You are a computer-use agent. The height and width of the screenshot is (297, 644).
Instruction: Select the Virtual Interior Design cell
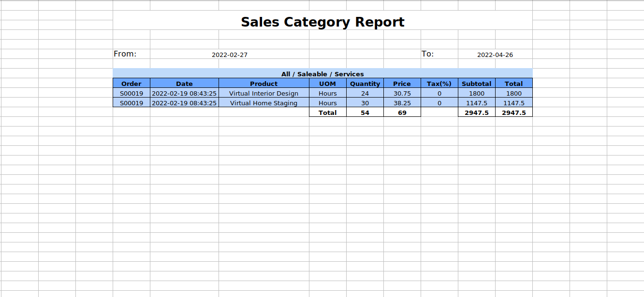click(263, 93)
